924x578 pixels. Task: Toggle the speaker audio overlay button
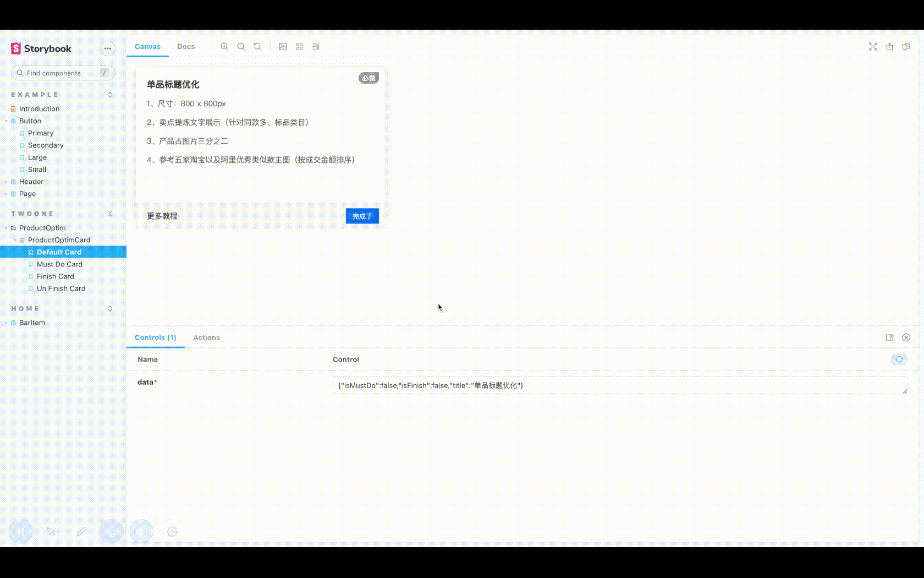click(142, 532)
